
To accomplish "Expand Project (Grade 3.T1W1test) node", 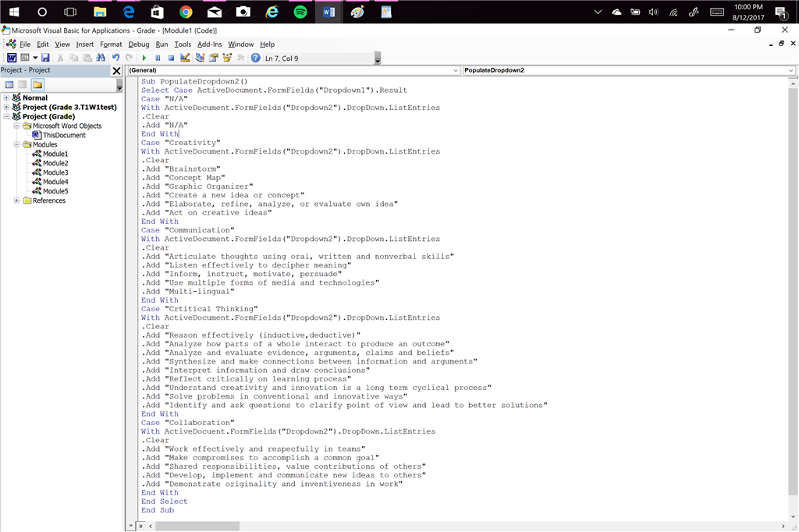I will click(6, 107).
